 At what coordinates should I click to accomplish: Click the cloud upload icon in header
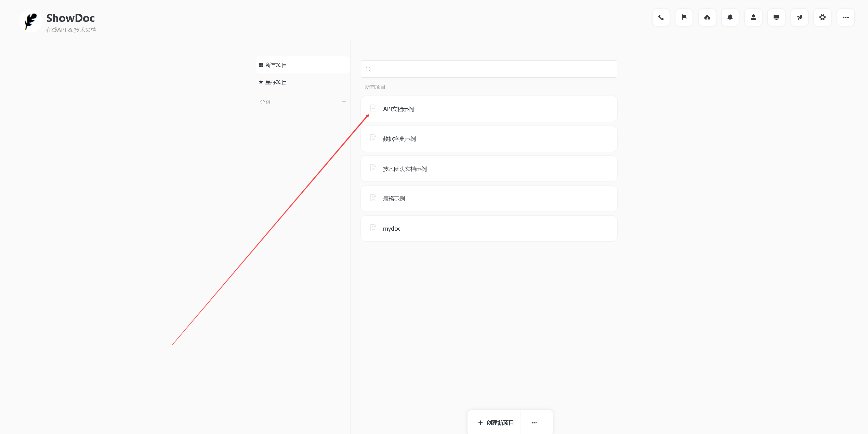pos(707,17)
